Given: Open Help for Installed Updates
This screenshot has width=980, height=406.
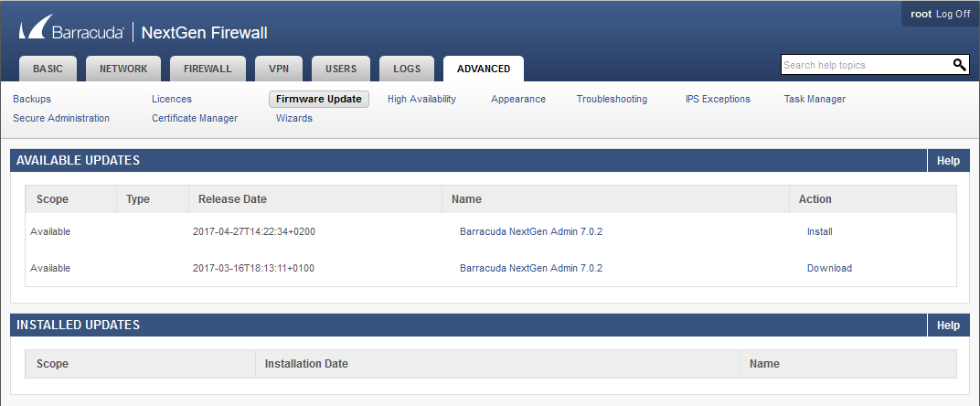Looking at the screenshot, I should coord(948,326).
